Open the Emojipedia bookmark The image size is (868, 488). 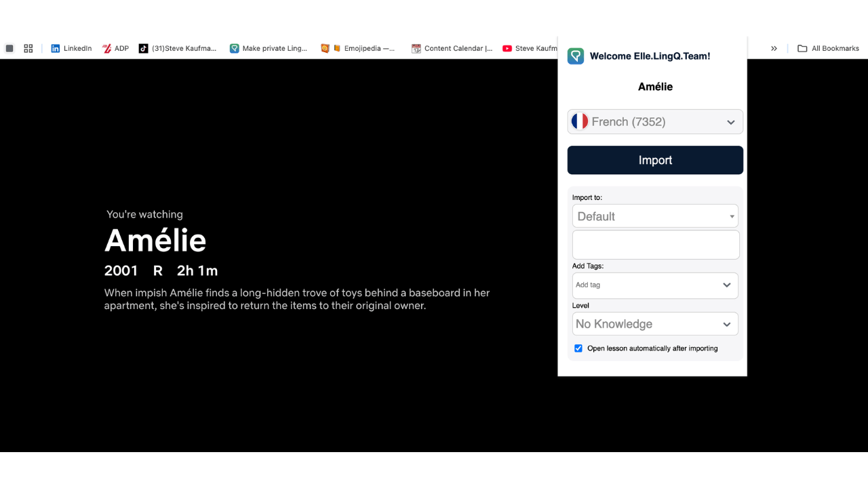click(x=357, y=48)
